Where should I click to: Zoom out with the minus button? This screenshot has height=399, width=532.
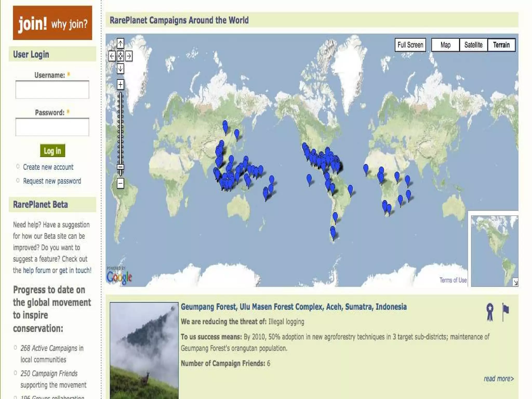[120, 183]
